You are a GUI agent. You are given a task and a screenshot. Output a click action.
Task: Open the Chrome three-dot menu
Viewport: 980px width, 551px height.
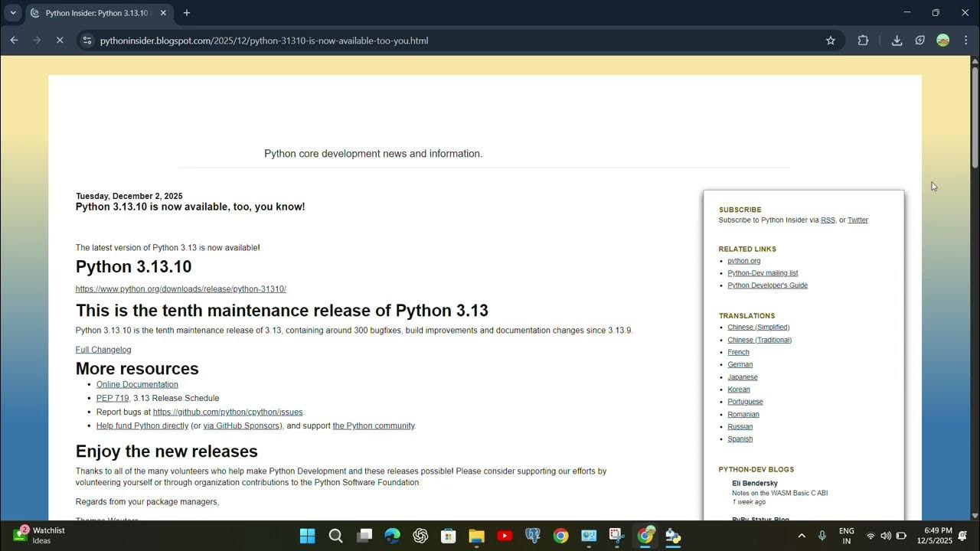(966, 40)
